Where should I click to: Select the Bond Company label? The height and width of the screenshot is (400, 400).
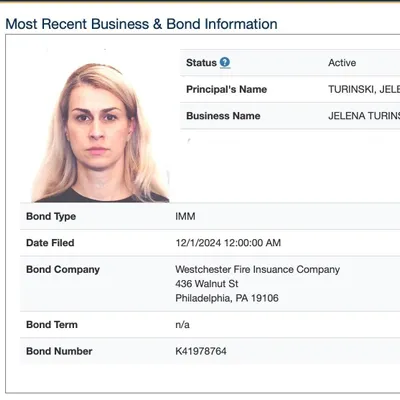(63, 269)
